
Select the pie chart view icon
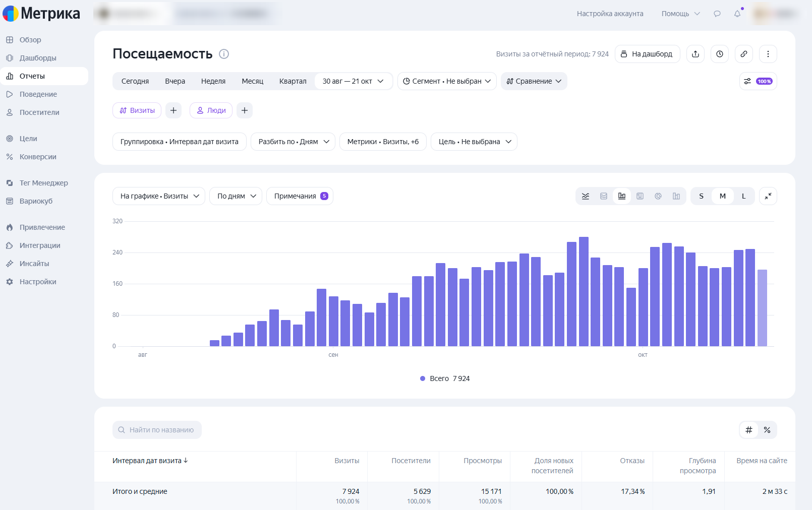click(658, 196)
